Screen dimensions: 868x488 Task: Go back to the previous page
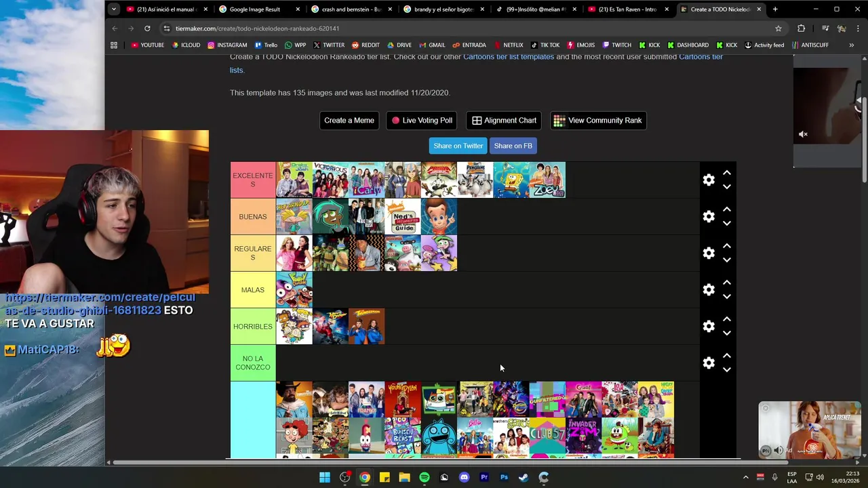click(x=115, y=28)
